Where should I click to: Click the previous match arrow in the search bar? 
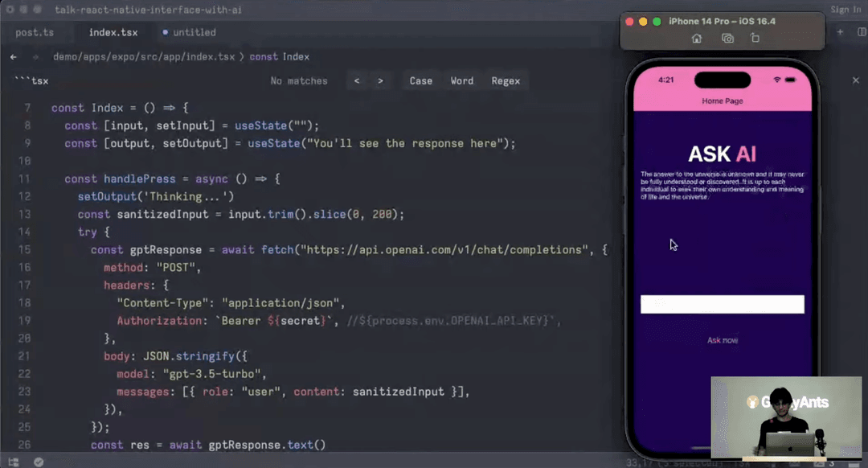point(357,80)
